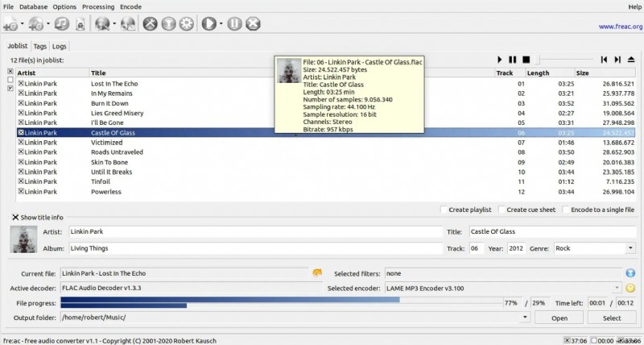
Task: Open the Selected encoder LAME MP3 dropdown
Action: point(617,289)
